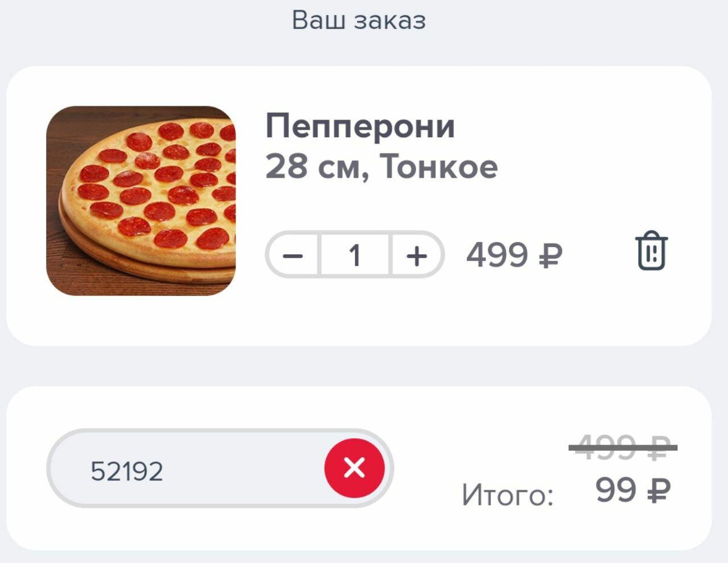Click the plus icon to increase quantity

click(416, 255)
